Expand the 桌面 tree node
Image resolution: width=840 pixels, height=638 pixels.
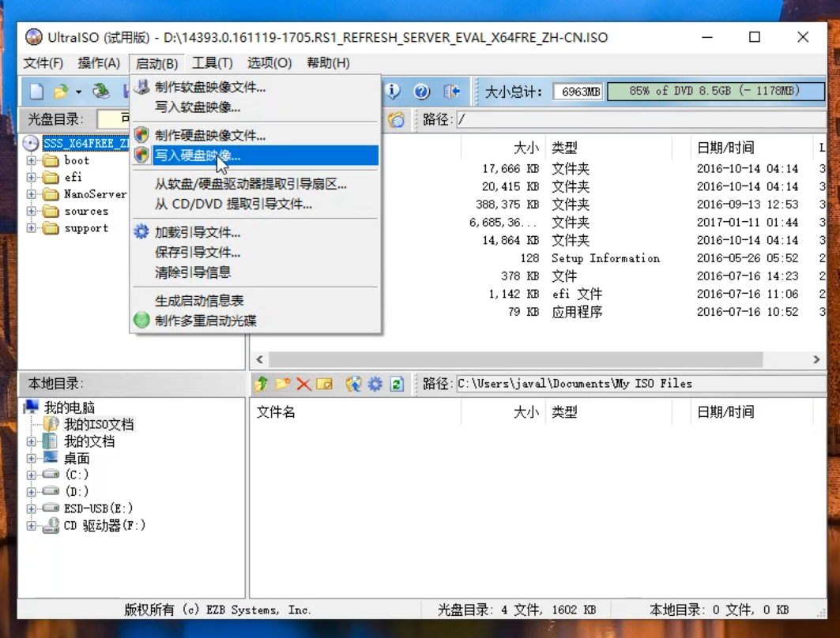31,458
